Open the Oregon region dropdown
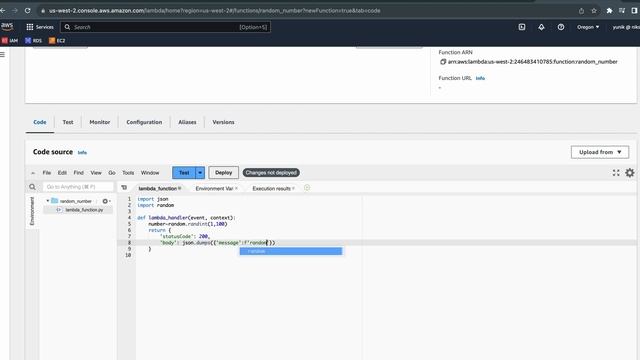The image size is (640, 360). click(588, 27)
